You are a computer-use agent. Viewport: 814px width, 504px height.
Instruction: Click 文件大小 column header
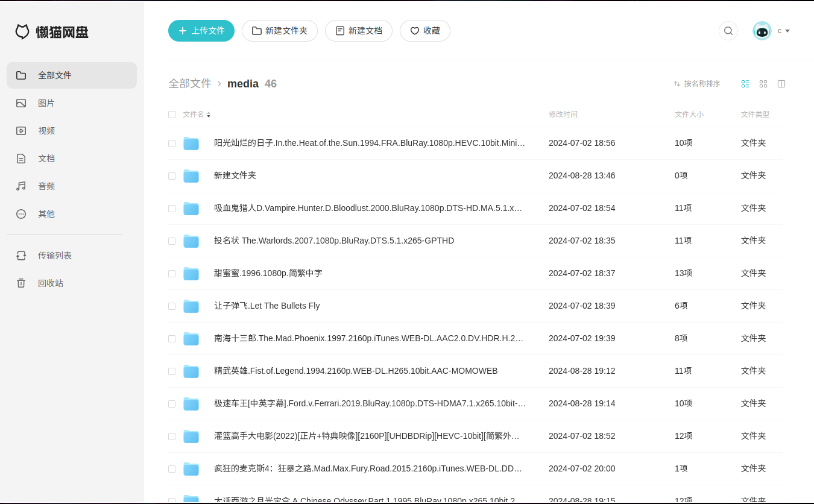click(x=689, y=115)
